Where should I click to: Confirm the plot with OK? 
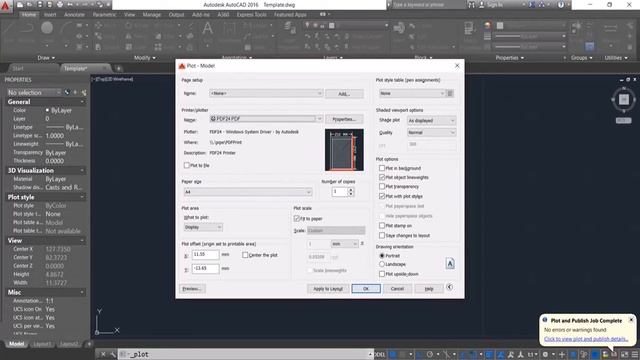click(366, 289)
